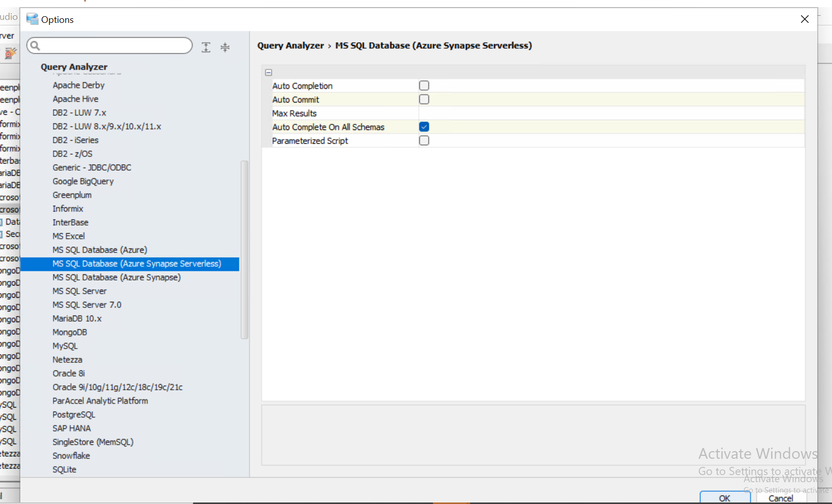Select MS SQL Server entry
832x504 pixels.
[x=80, y=291]
